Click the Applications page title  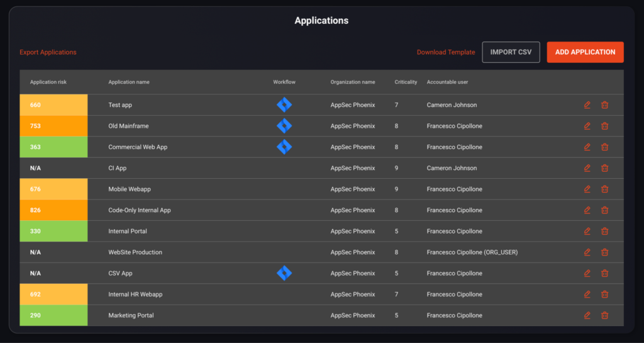(x=321, y=21)
